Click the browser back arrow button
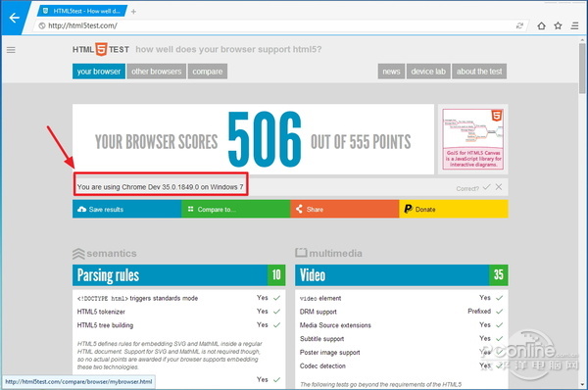Screen dimensions: 588x390 14,18
